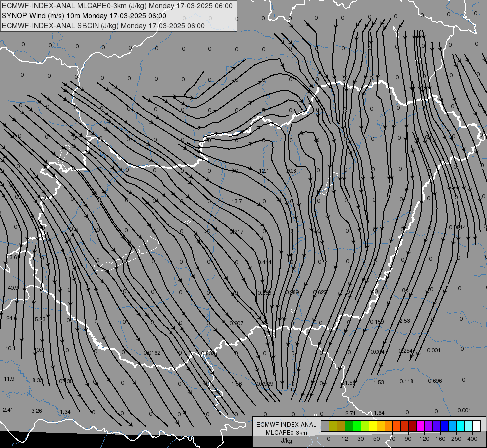Click the gray color swatch in the legend

click(325, 426)
